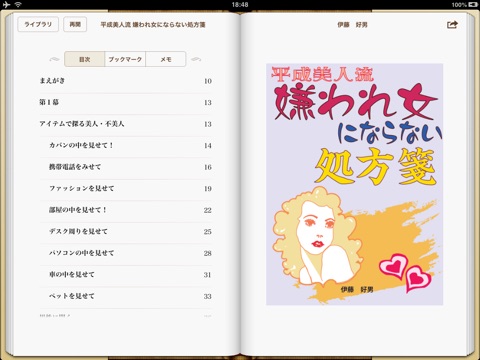Image resolution: width=480 pixels, height=360 pixels.
Task: Tap the book cover image
Action: point(354,184)
